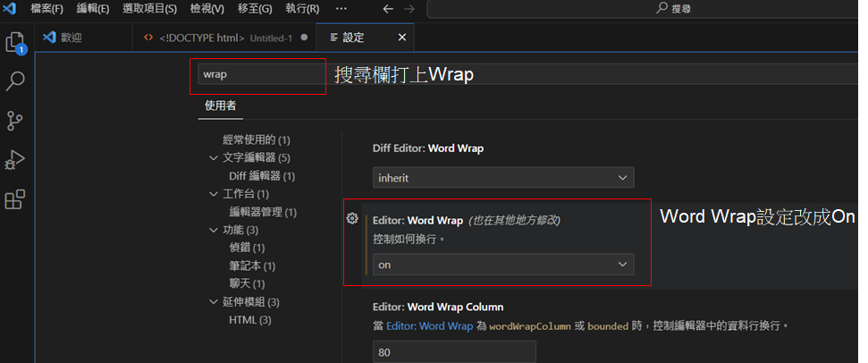Click the gear icon beside Editor: Word Wrap
The width and height of the screenshot is (868, 363).
352,218
